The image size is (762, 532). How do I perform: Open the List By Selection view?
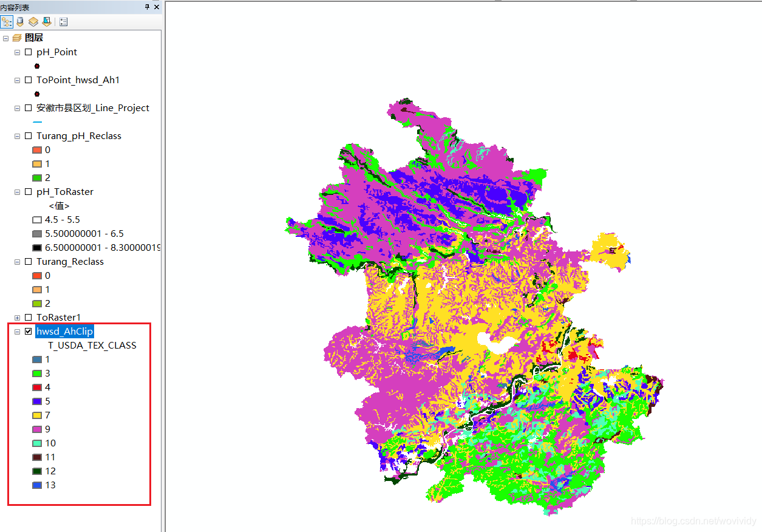click(x=47, y=22)
